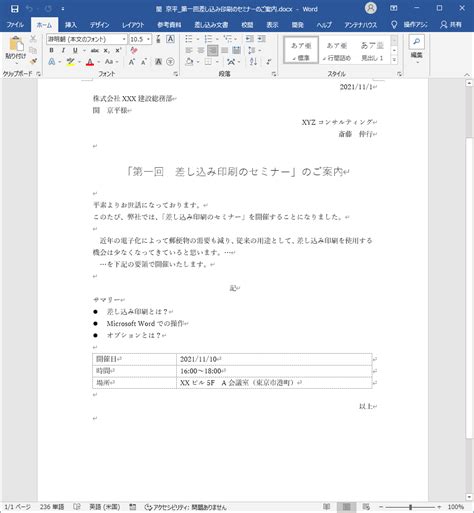Switch to the 挿入 ribbon tab

click(71, 25)
